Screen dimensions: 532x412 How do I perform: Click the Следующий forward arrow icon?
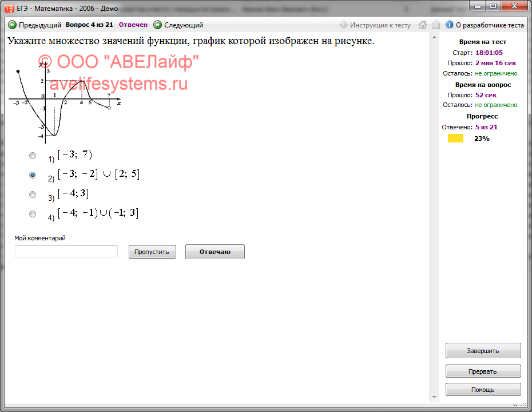click(x=157, y=25)
